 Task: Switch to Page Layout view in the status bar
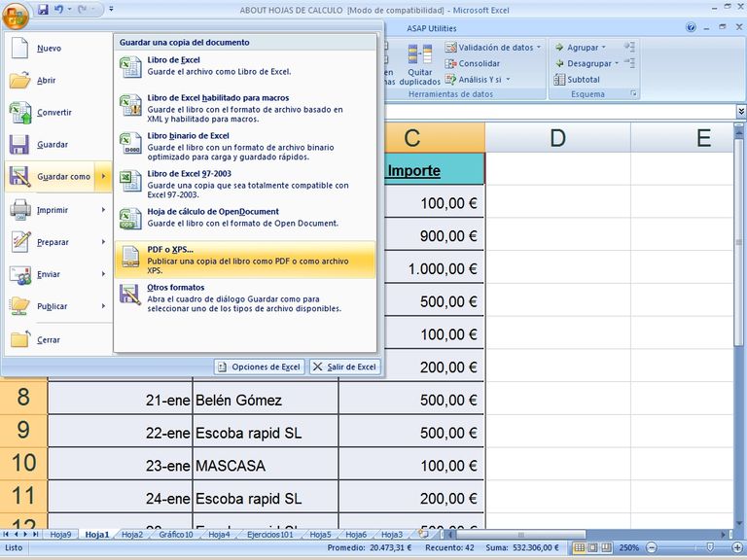(592, 547)
